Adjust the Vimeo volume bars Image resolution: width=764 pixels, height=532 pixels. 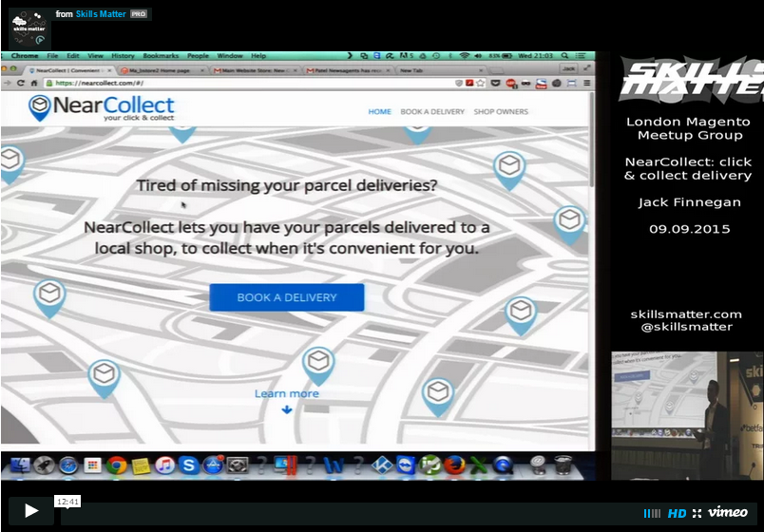(652, 513)
